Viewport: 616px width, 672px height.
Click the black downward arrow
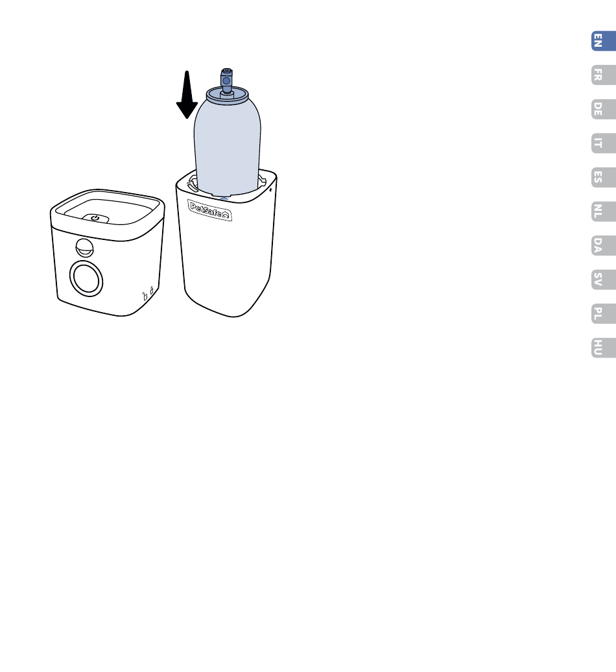(187, 95)
